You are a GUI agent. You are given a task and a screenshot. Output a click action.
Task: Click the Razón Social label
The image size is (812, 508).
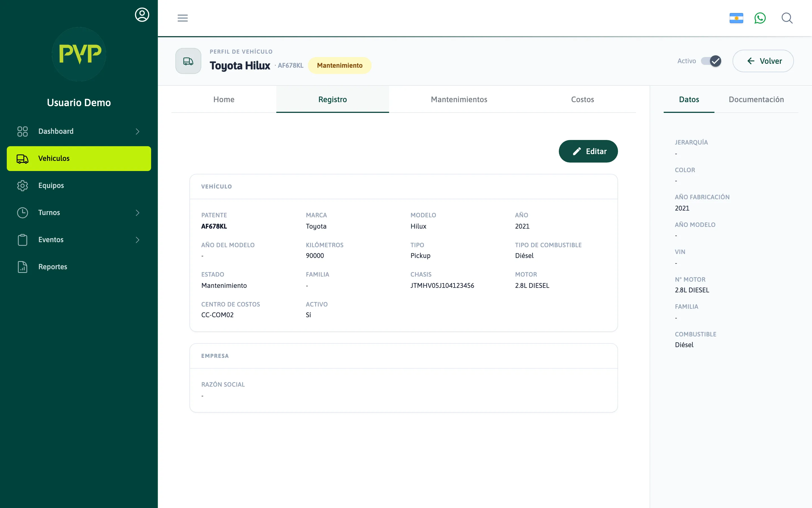click(223, 385)
